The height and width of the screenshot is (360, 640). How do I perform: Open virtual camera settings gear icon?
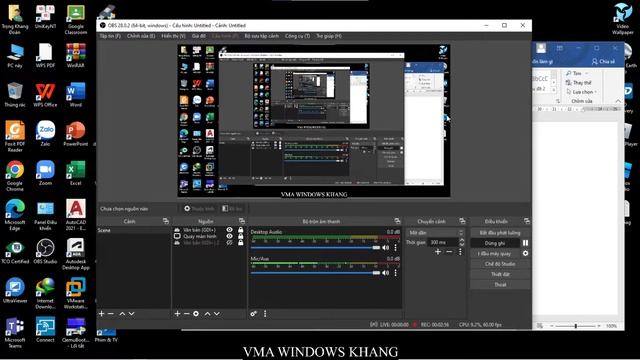click(x=525, y=253)
